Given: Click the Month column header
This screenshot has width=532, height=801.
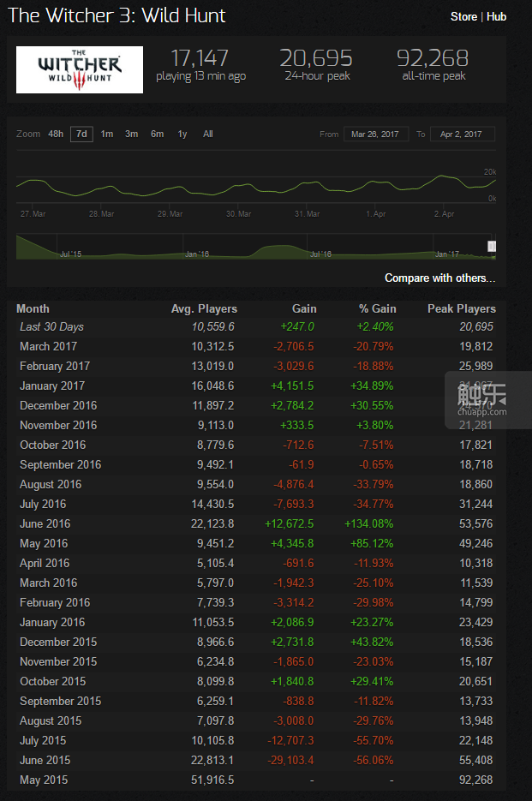Looking at the screenshot, I should point(33,308).
